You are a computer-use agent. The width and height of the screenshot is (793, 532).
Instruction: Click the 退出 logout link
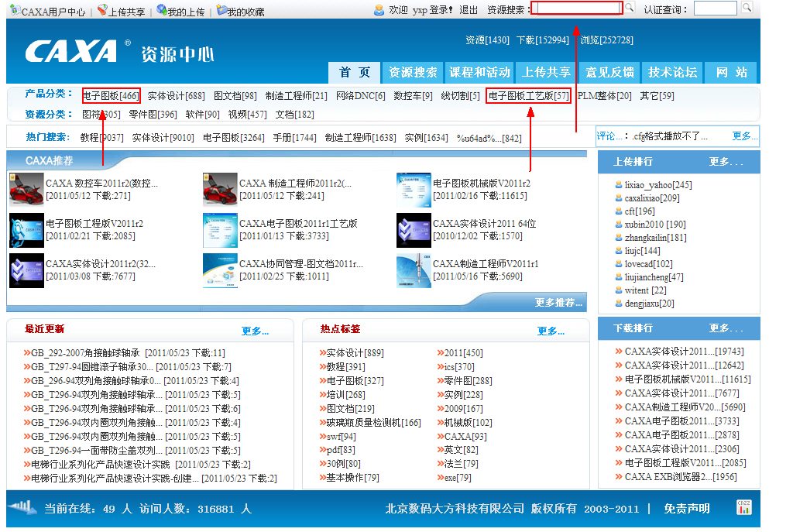tap(469, 10)
